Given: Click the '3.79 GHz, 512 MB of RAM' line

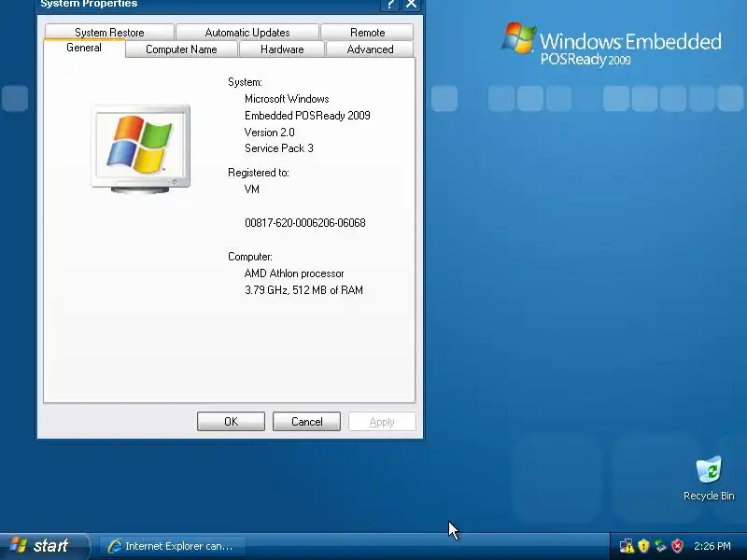Looking at the screenshot, I should [303, 290].
